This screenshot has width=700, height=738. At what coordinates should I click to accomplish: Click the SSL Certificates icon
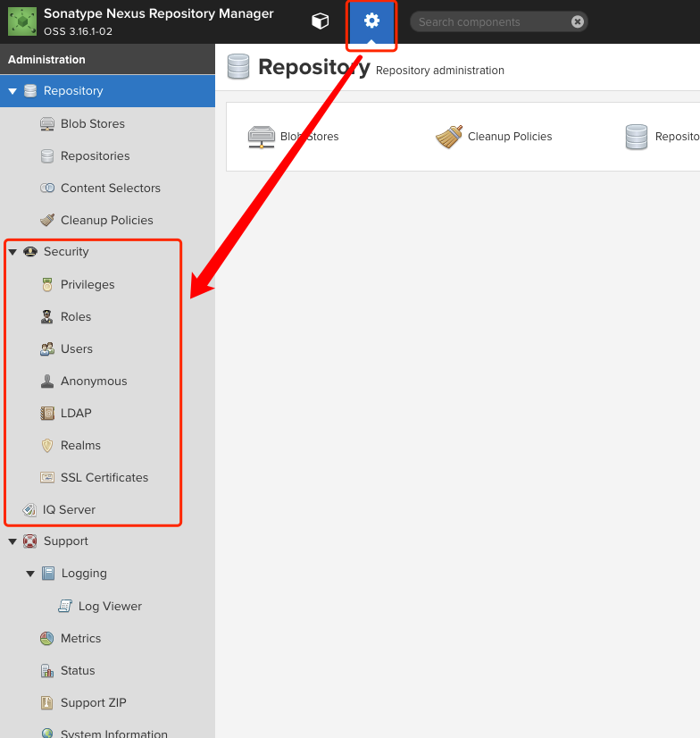pos(47,477)
